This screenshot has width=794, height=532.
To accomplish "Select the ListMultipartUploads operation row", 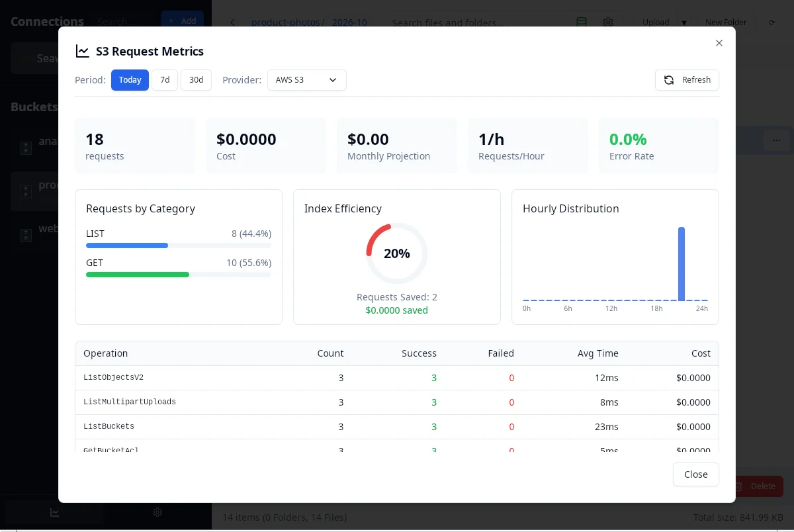I will (x=397, y=402).
